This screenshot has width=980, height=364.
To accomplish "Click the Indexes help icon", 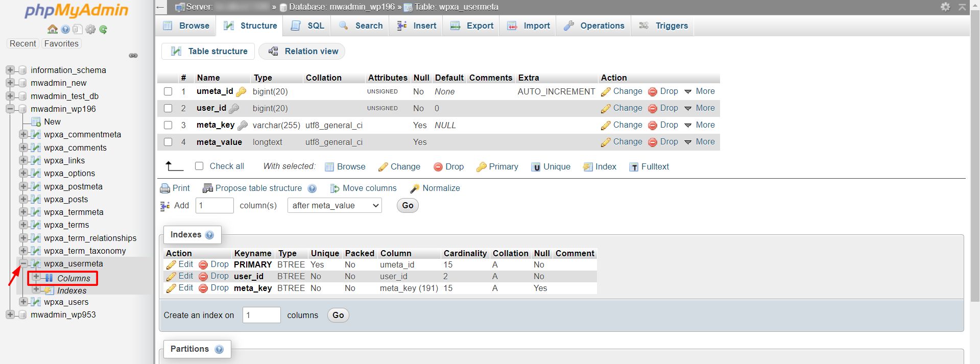I will point(209,235).
